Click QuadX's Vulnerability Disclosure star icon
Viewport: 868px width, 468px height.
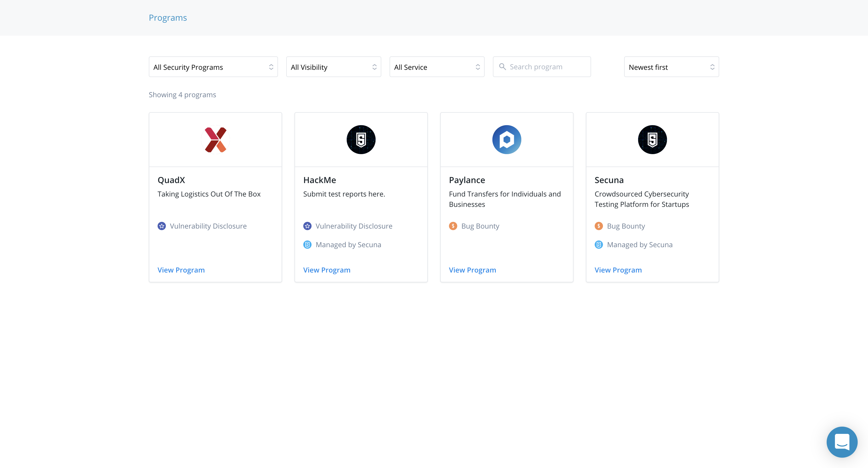162,226
